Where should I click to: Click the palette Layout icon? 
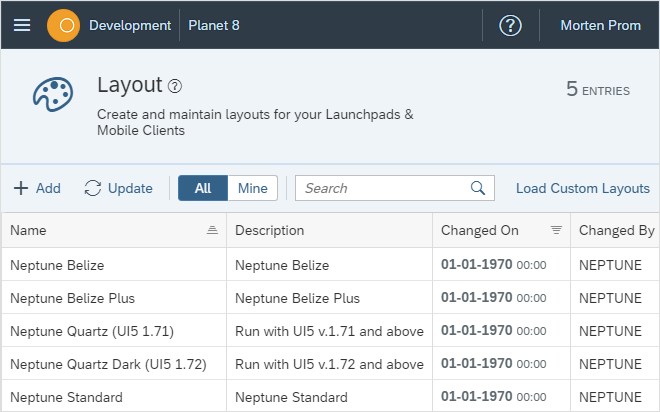(x=53, y=94)
